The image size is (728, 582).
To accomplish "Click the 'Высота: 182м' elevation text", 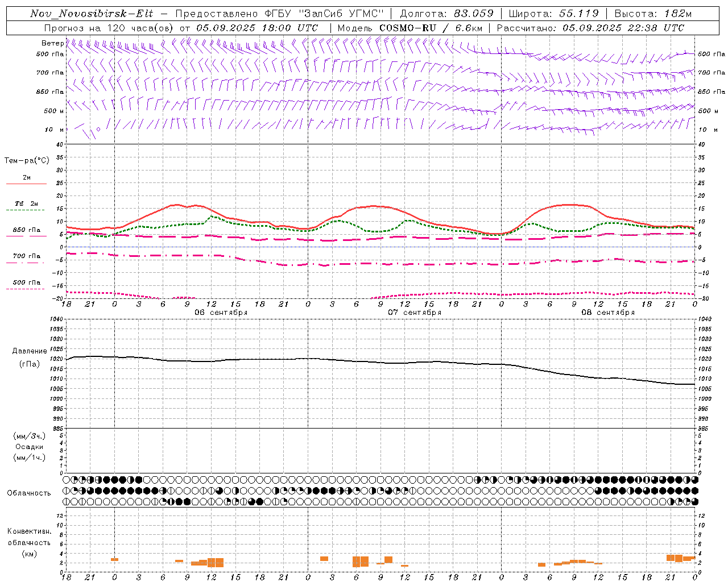I will click(652, 14).
